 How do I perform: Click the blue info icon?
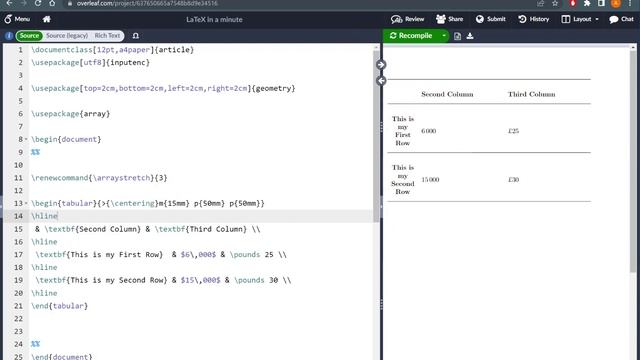tap(9, 36)
